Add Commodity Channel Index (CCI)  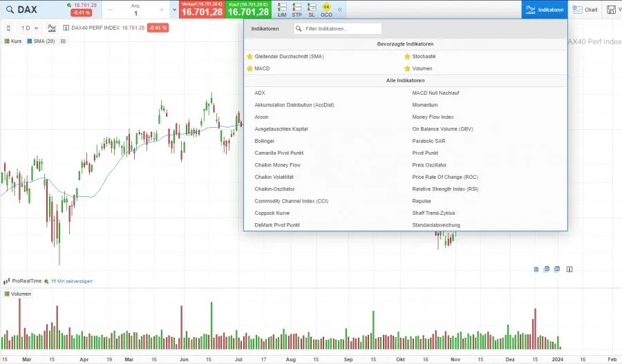[292, 201]
